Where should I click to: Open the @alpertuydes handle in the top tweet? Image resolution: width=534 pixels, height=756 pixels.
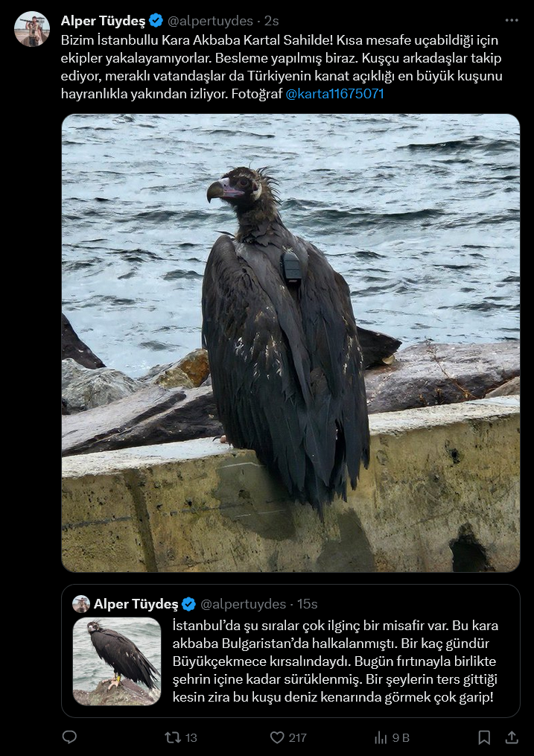(209, 21)
